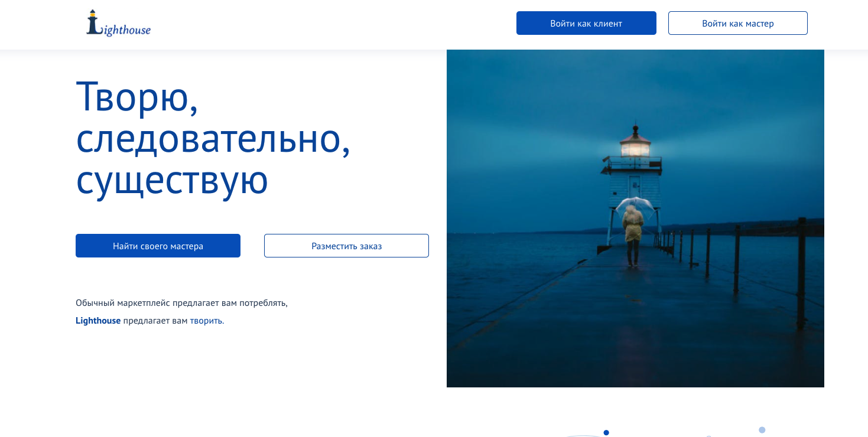
Task: Click the bold 'Lighthouse' word in the paragraph
Action: 98,321
